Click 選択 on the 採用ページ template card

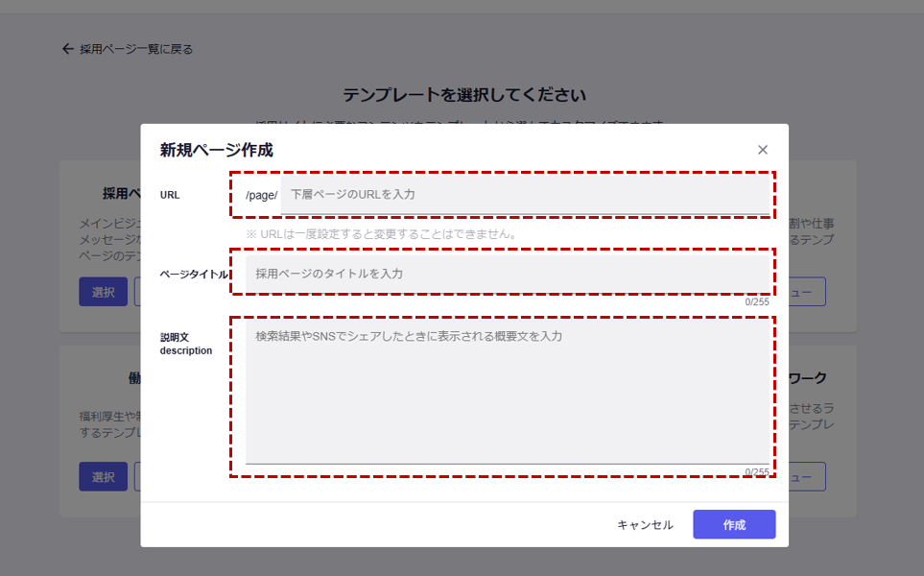pos(103,292)
